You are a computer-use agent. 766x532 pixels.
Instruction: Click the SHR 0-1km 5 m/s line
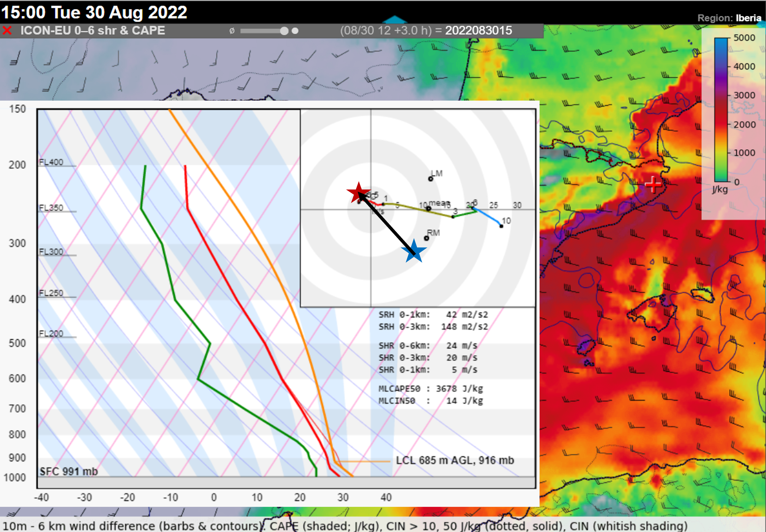(428, 370)
